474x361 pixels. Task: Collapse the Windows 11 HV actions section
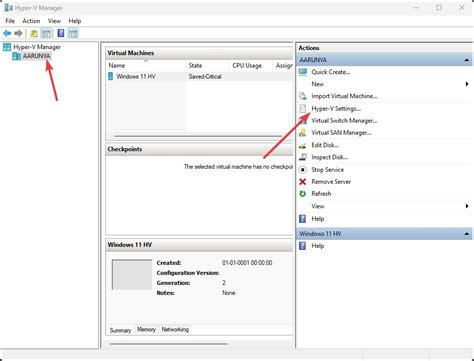(x=467, y=234)
